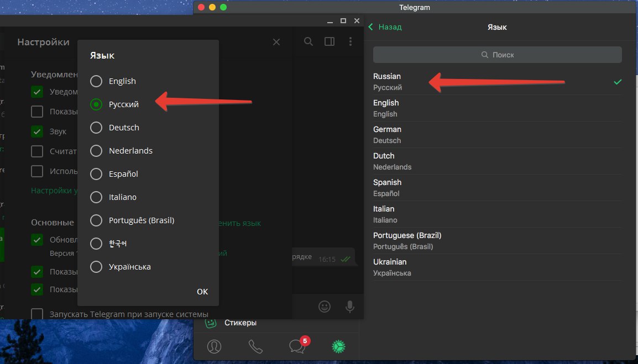This screenshot has width=638, height=364.
Task: Confirm language with OK button
Action: coord(202,292)
